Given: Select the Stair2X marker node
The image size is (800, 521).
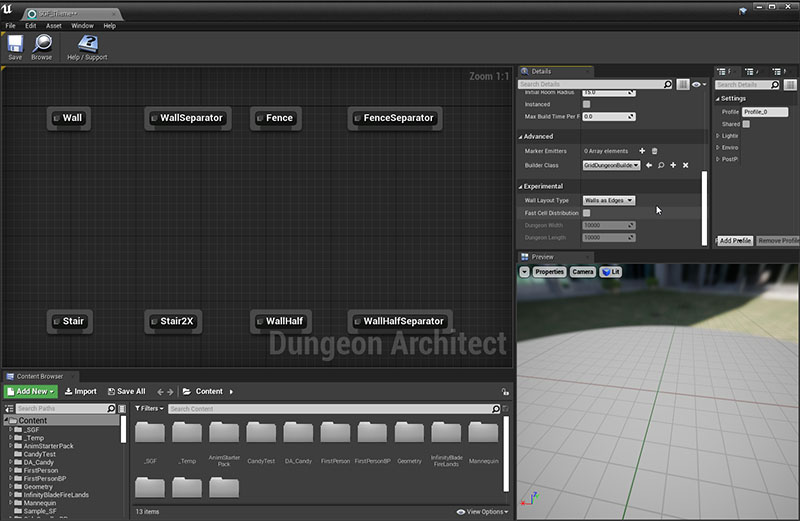Looking at the screenshot, I should coord(173,321).
